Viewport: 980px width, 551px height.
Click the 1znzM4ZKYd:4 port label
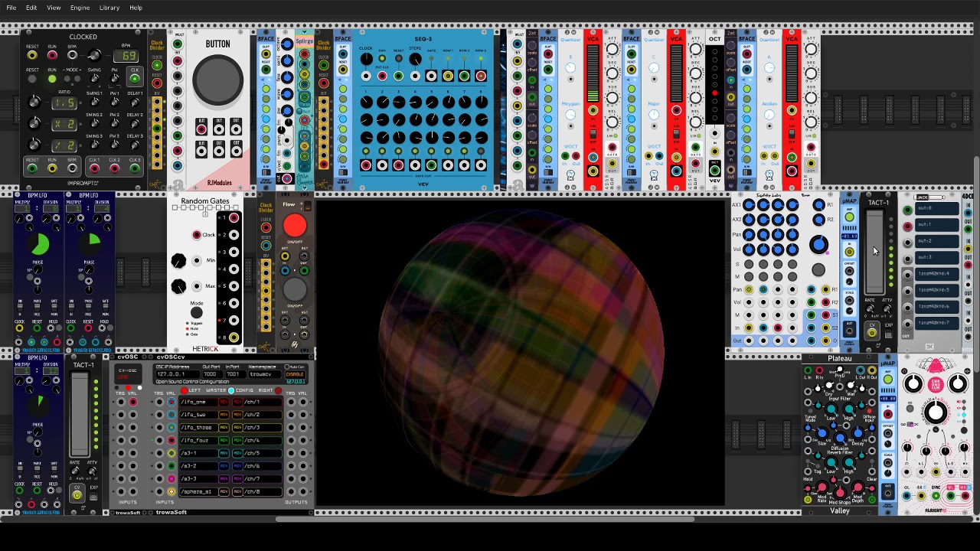coord(937,273)
